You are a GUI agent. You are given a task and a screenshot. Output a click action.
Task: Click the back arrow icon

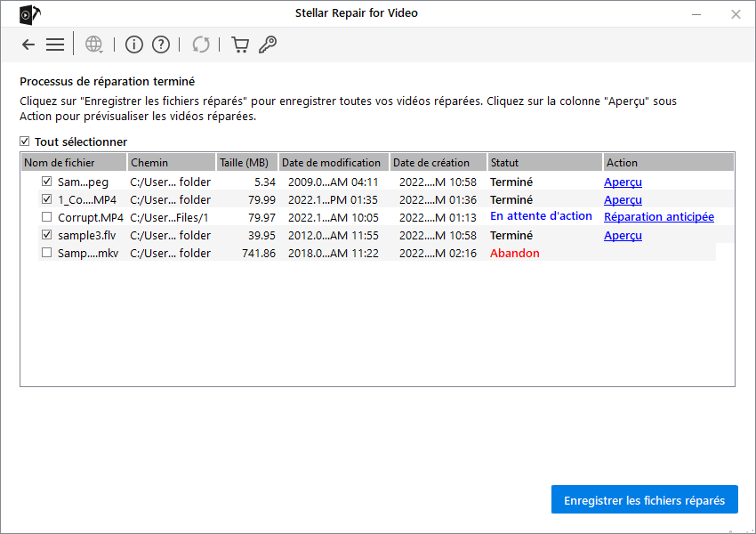(x=28, y=44)
